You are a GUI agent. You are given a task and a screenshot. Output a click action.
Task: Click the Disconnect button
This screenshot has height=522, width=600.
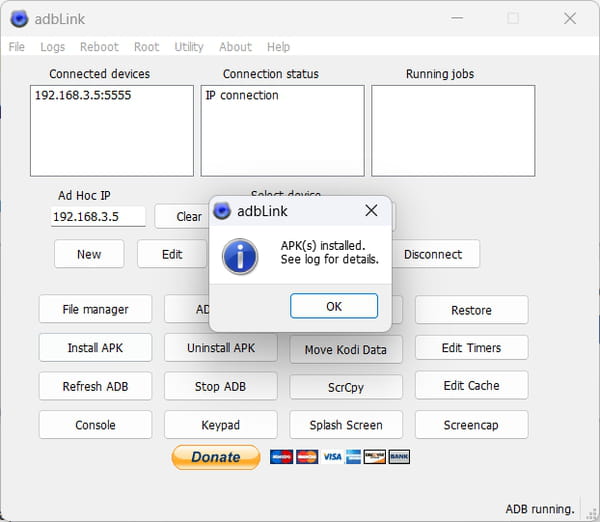436,254
